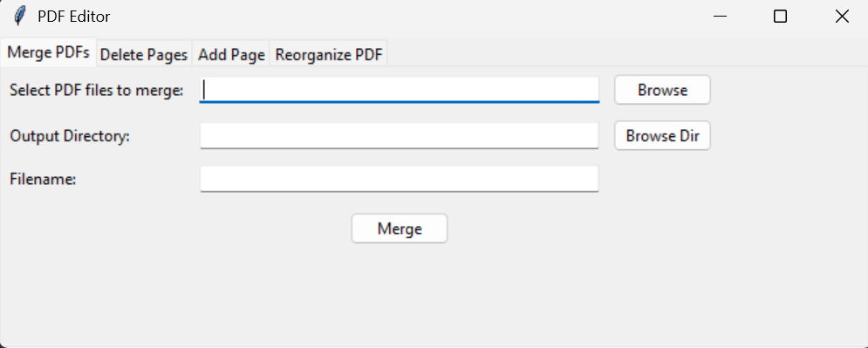Click into the Filename text field
The width and height of the screenshot is (868, 348).
click(400, 179)
